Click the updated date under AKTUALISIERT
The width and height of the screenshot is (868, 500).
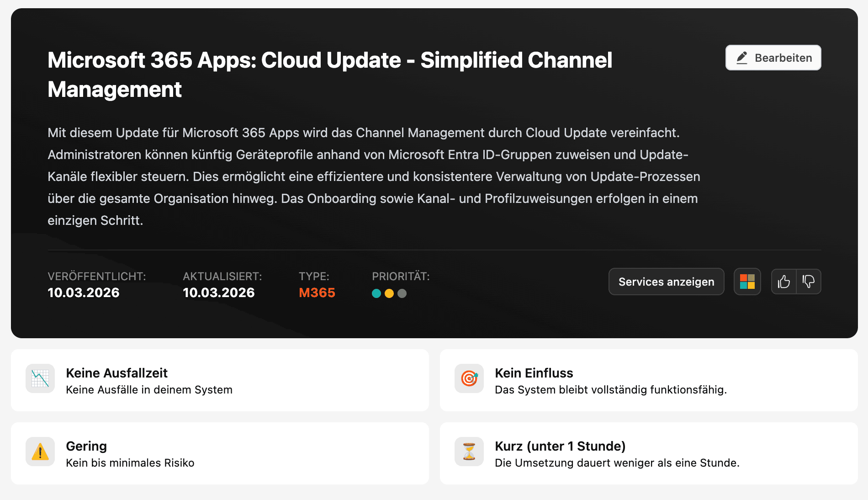[x=219, y=293]
